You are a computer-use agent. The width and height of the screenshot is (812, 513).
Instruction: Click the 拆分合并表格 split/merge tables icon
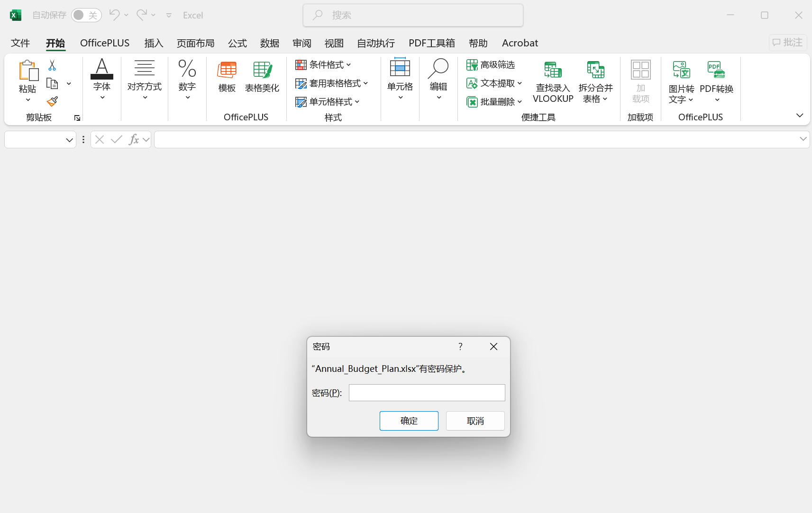[596, 81]
